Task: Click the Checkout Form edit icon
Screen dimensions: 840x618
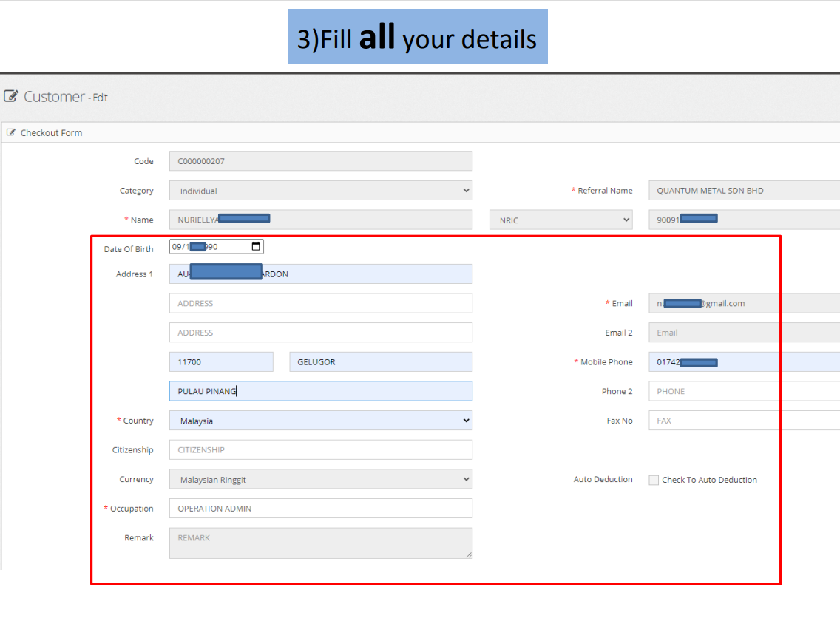Action: (x=11, y=133)
